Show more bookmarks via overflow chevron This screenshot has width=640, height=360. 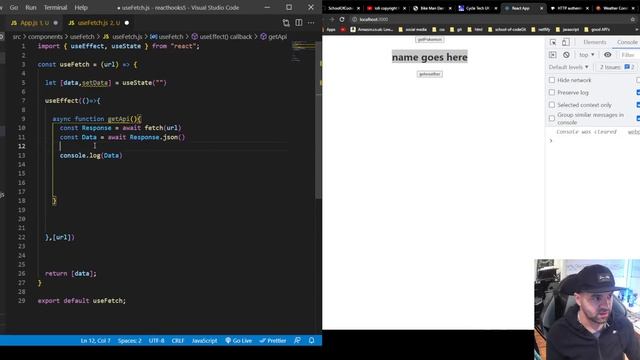click(x=637, y=29)
